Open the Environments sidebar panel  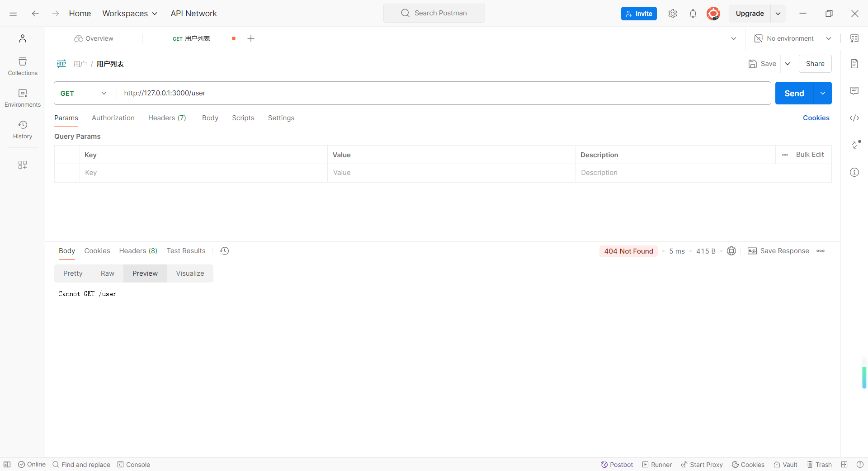pos(23,98)
